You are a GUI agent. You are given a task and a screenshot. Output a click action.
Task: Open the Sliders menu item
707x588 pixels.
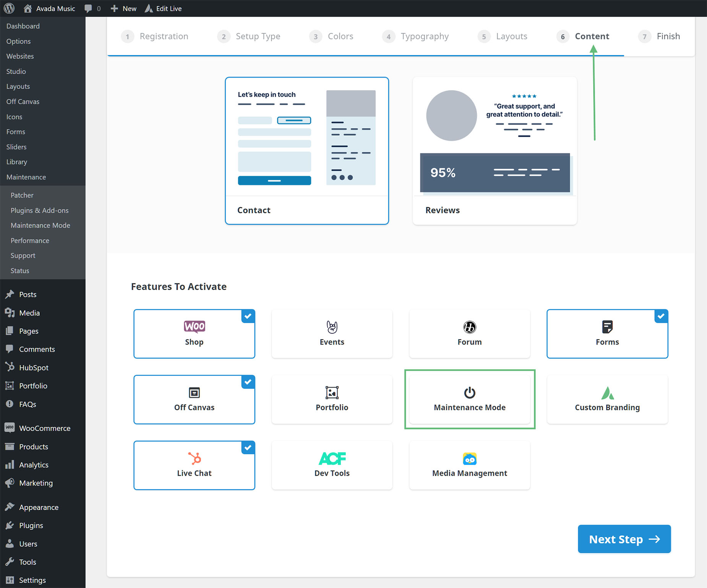click(16, 147)
